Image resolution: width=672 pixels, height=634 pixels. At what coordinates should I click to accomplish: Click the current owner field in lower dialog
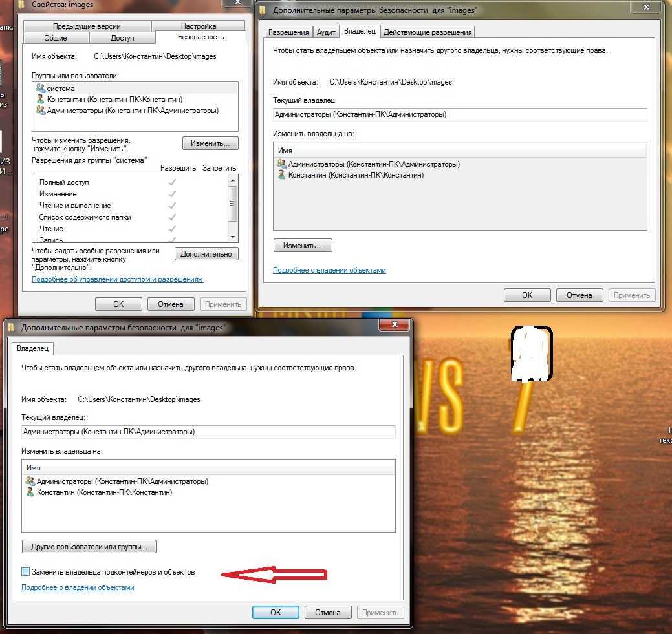tap(208, 432)
